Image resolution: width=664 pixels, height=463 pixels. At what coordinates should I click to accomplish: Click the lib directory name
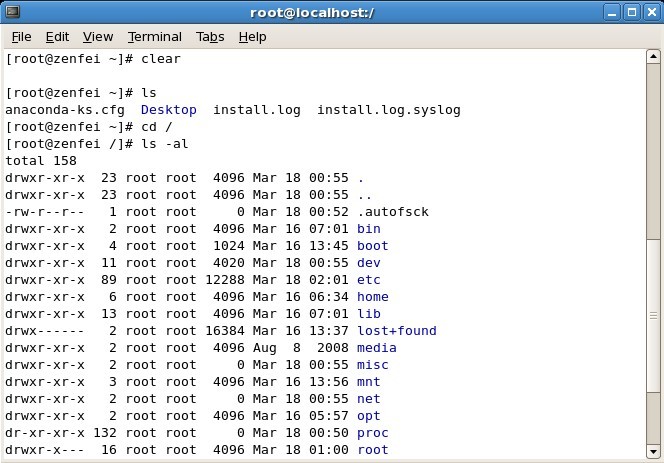369,313
